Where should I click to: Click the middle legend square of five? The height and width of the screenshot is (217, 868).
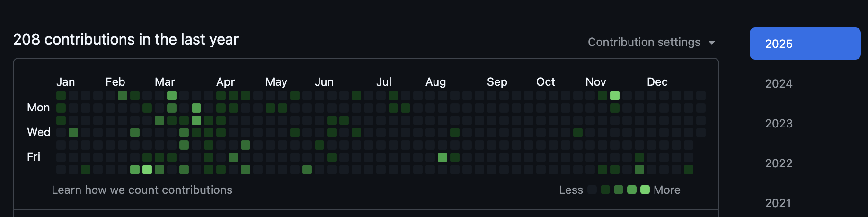619,190
